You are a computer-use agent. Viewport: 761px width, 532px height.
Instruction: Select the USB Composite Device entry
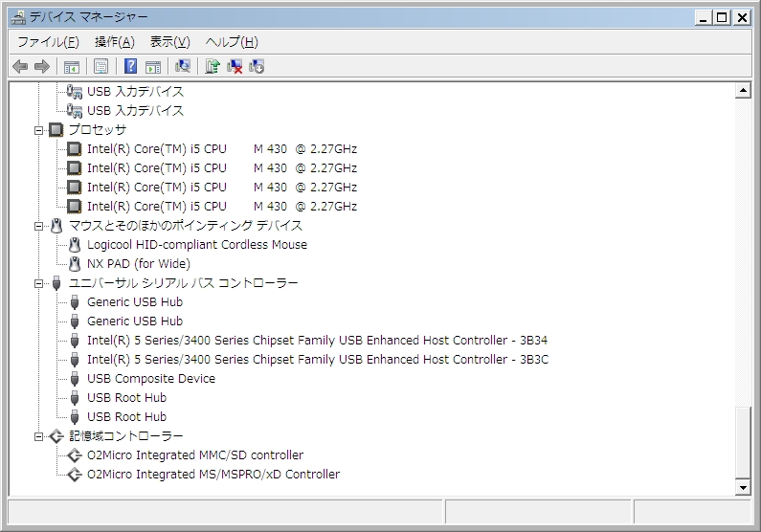pyautogui.click(x=151, y=379)
